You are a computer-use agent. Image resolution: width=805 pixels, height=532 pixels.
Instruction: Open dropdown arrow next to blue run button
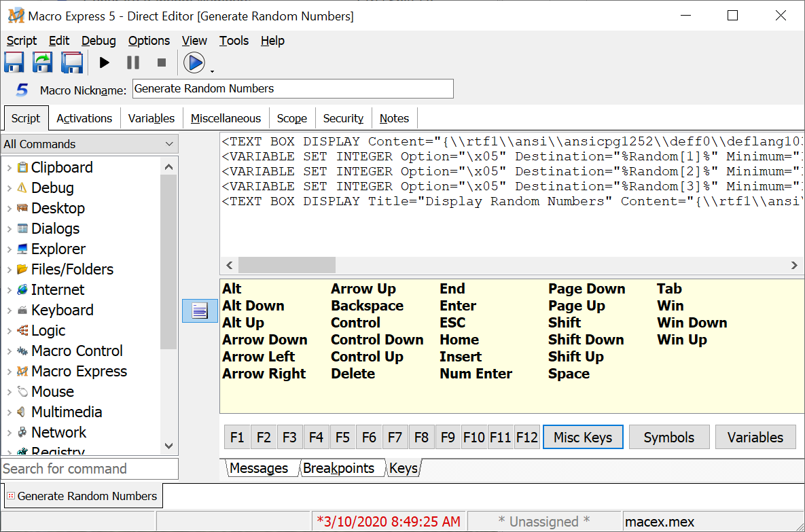click(x=212, y=71)
